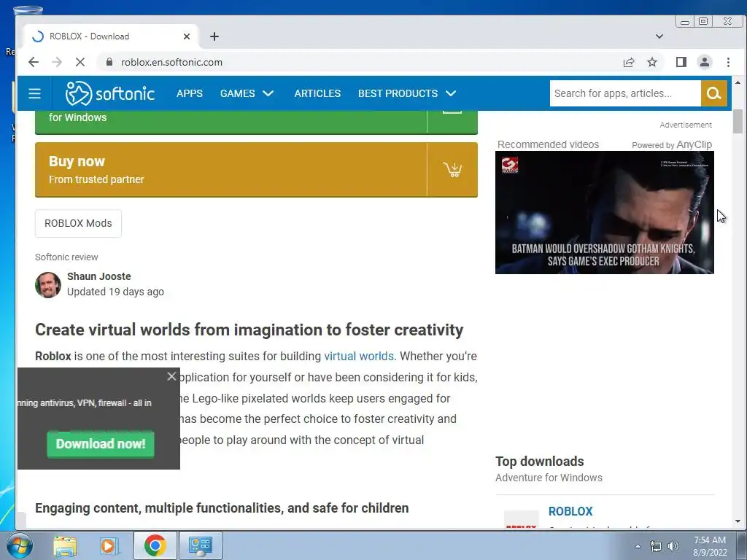Image resolution: width=747 pixels, height=560 pixels.
Task: Click Shaun Jooste's avatar photo
Action: click(x=48, y=285)
